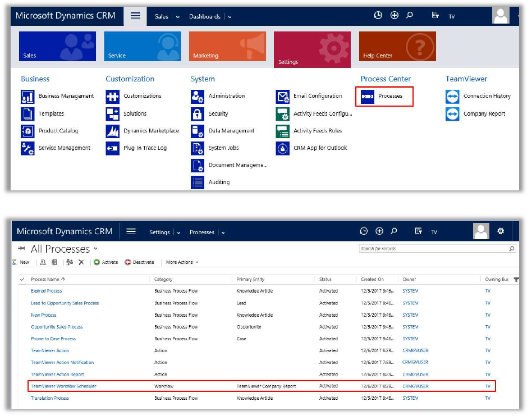Click the settings gear in the Processes header
Viewport: 532px width, 420px height.
501,231
